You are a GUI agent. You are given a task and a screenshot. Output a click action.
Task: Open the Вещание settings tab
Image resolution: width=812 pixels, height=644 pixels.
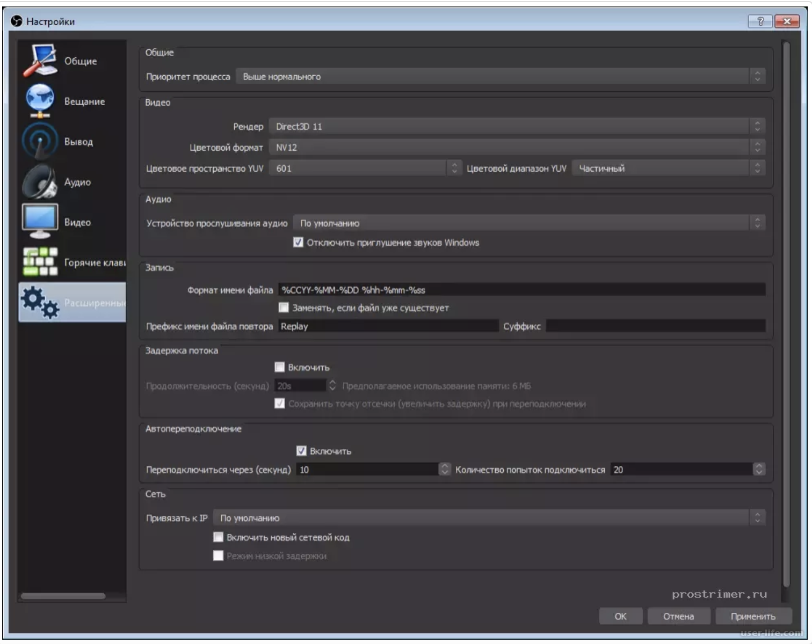point(72,101)
